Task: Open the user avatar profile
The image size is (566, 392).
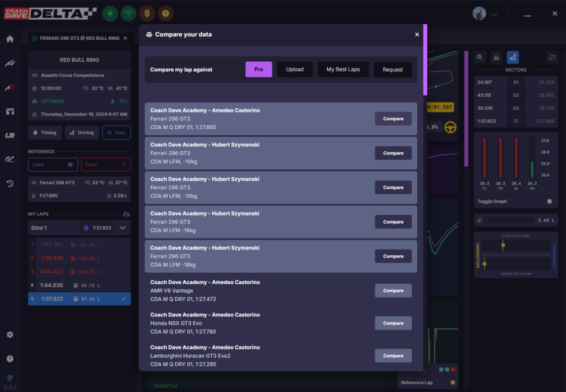Action: [x=479, y=14]
